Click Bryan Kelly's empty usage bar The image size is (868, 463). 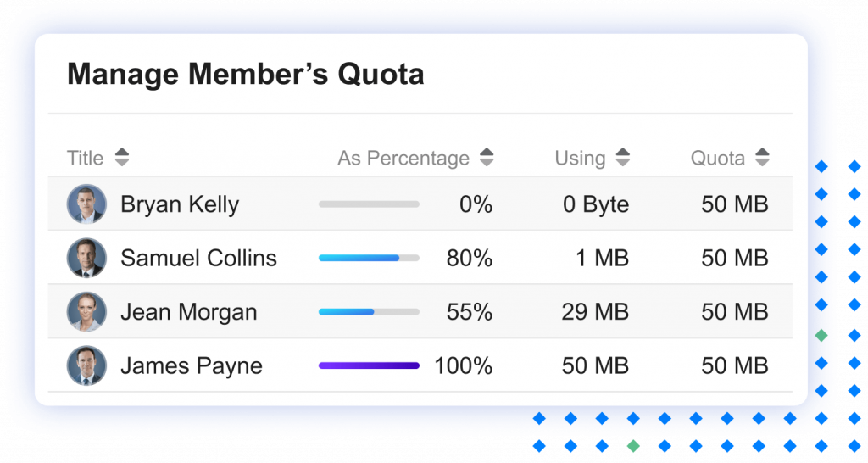click(x=369, y=204)
